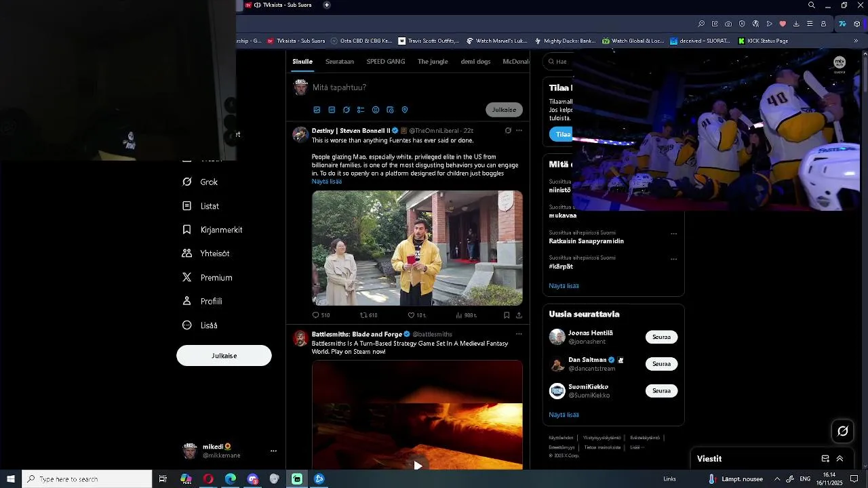
Task: Open the Destiny tweet image
Action: pyautogui.click(x=417, y=248)
